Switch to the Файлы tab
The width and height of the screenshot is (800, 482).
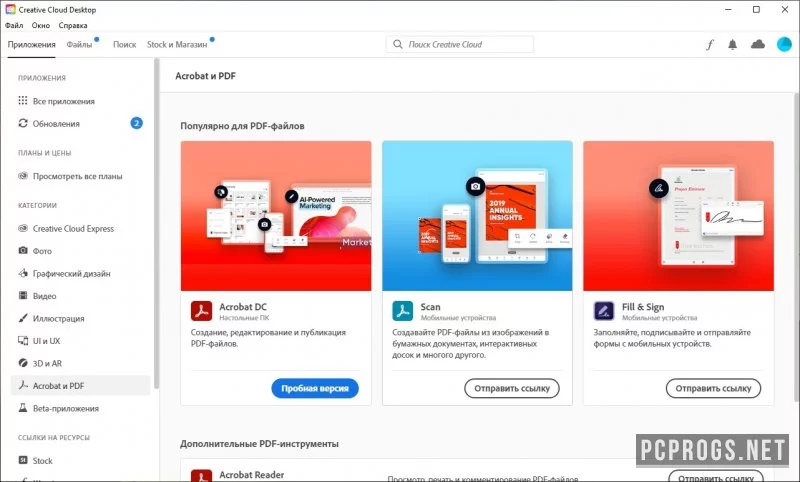tap(79, 44)
